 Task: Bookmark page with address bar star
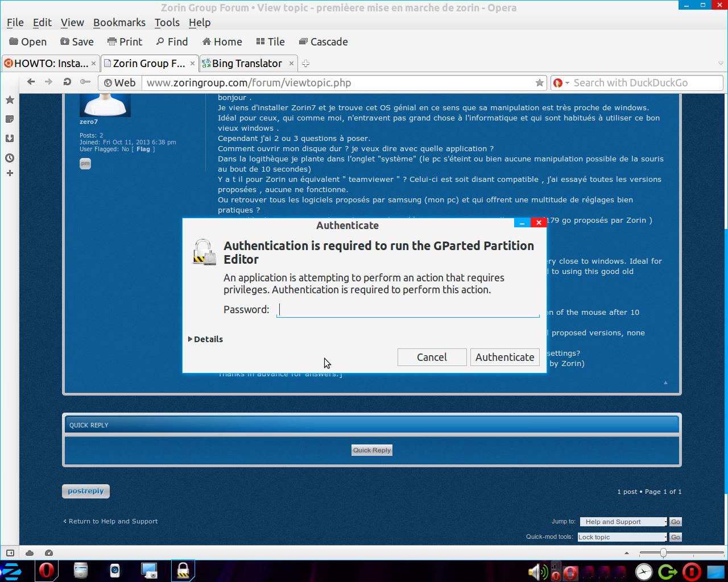[539, 83]
